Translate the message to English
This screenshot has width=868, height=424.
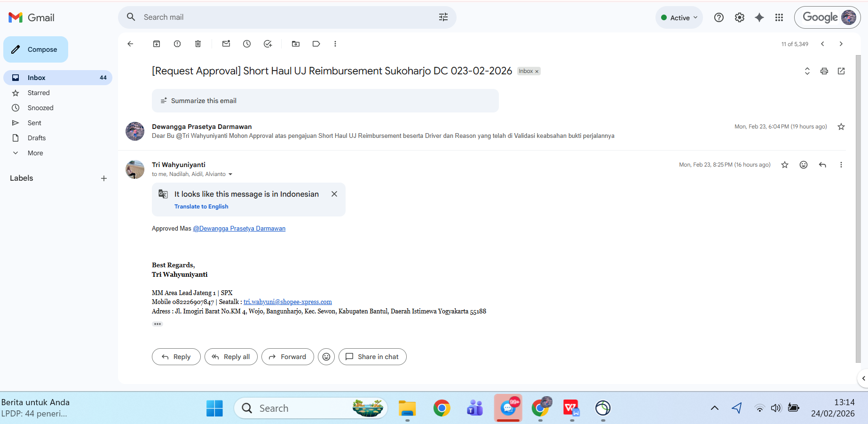tap(201, 207)
